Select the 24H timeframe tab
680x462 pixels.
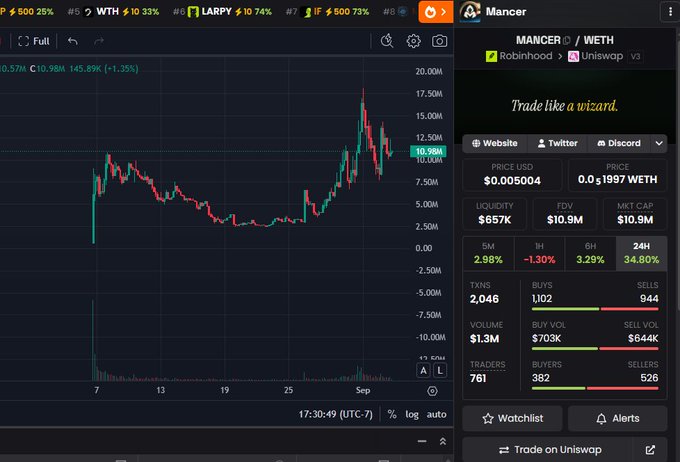641,253
